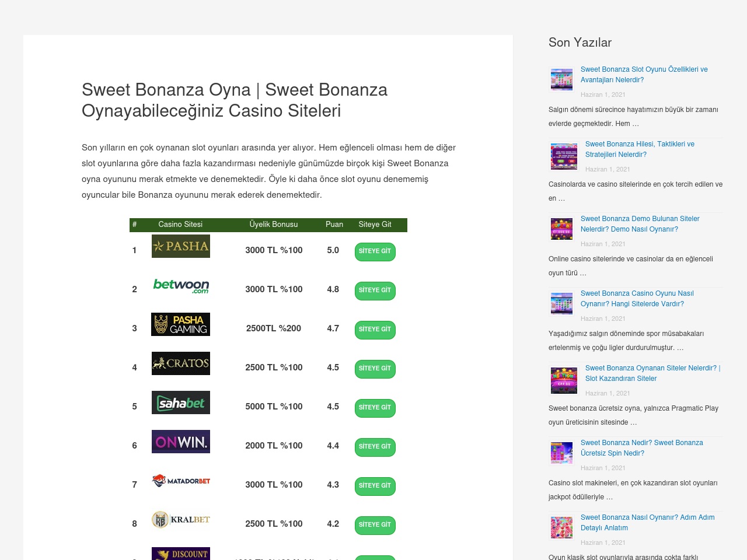Click the 5000 TL %100 bonus text
747x560 pixels.
pyautogui.click(x=274, y=407)
